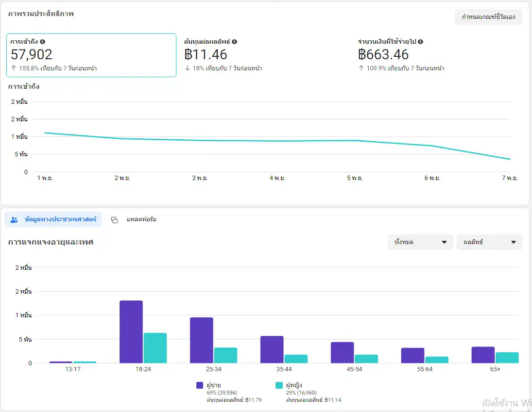
Task: Select the ฿11.46 cost per result card
Action: [262, 55]
